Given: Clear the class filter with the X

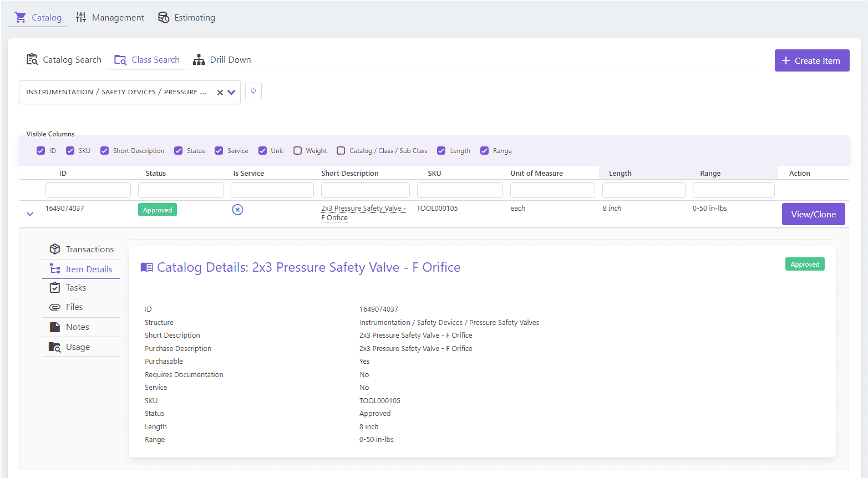Looking at the screenshot, I should click(220, 92).
